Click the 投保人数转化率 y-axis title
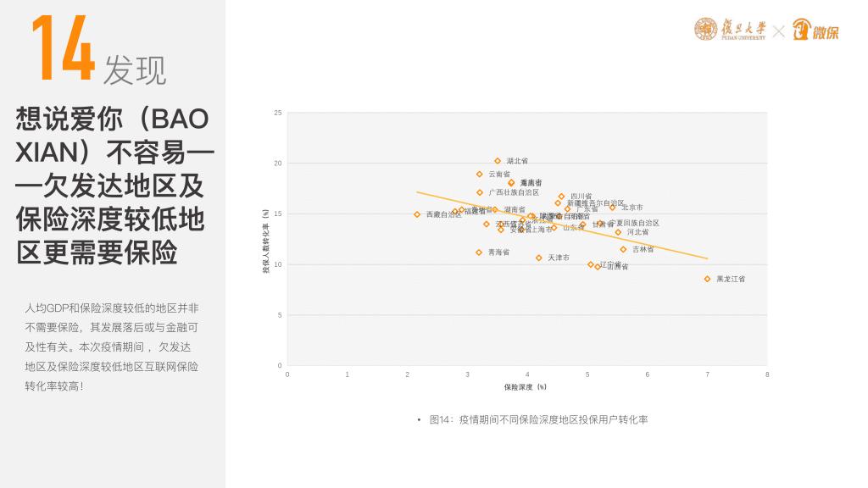Image resolution: width=868 pixels, height=488 pixels. point(266,241)
